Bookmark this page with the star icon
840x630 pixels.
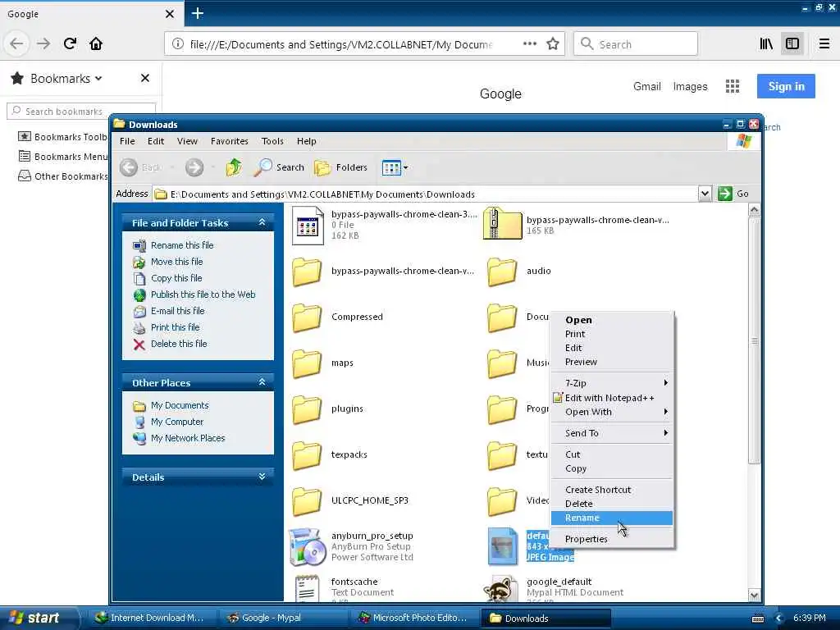553,44
